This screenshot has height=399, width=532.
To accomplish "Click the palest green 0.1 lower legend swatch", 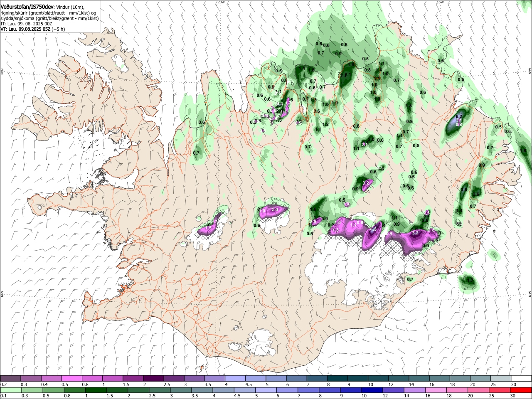I will coord(11,390).
